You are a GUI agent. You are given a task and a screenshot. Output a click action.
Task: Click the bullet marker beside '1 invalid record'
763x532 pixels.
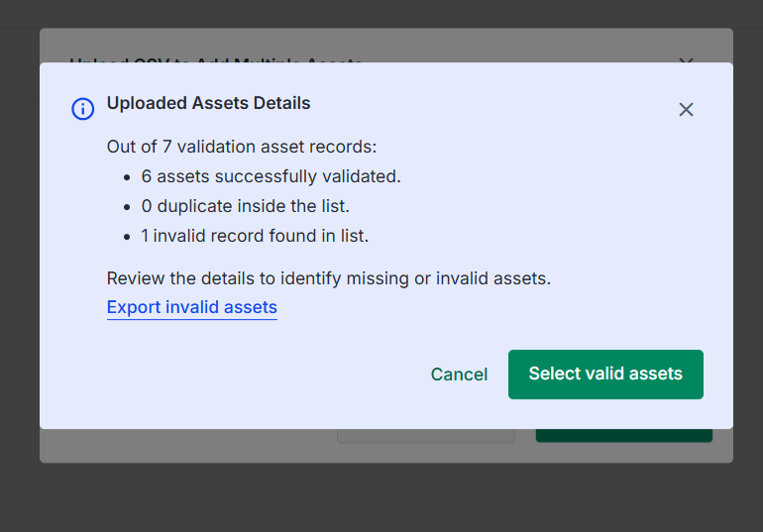[127, 237]
